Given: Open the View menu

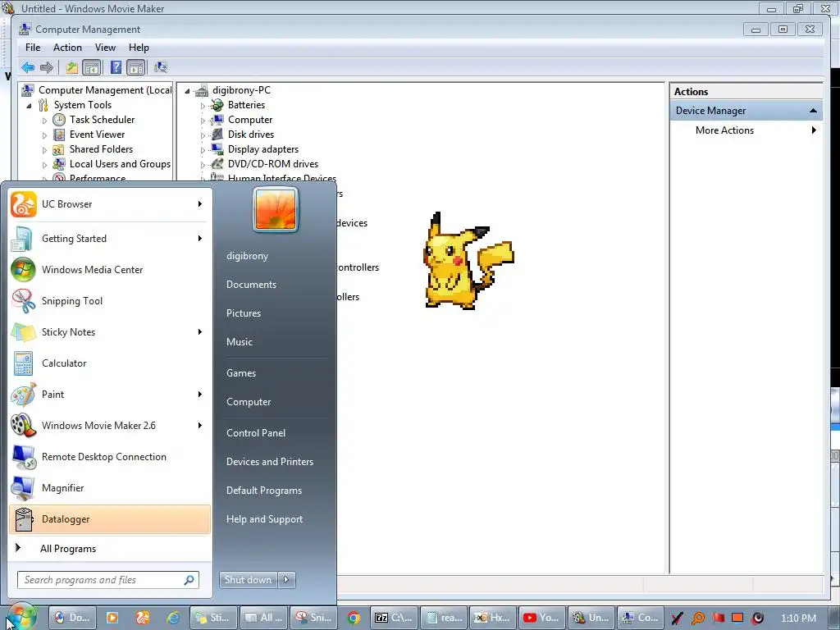Looking at the screenshot, I should (105, 48).
